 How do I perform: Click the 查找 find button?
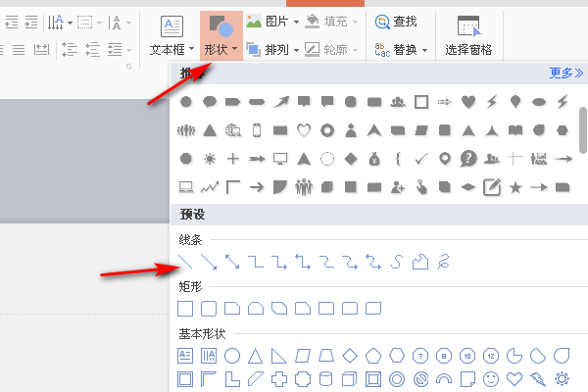pyautogui.click(x=396, y=22)
